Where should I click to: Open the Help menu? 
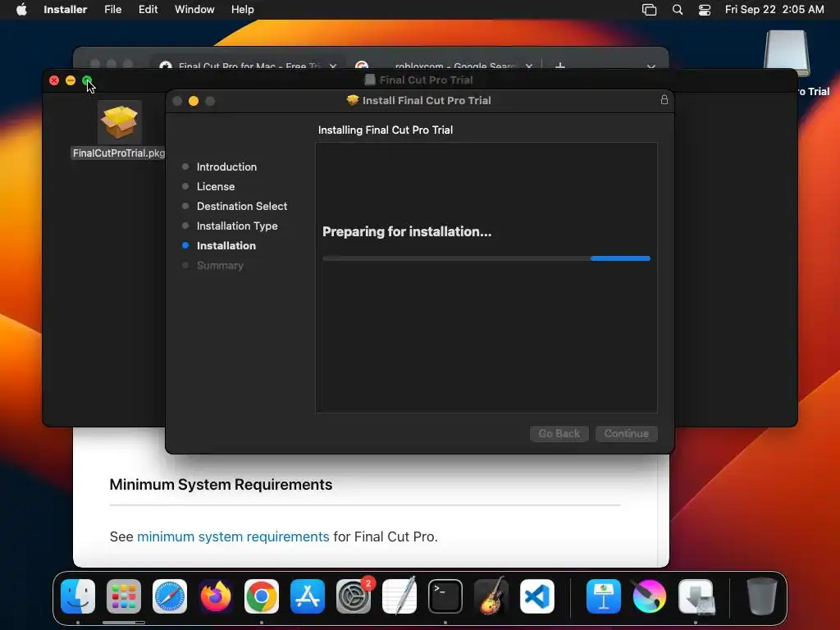point(242,9)
